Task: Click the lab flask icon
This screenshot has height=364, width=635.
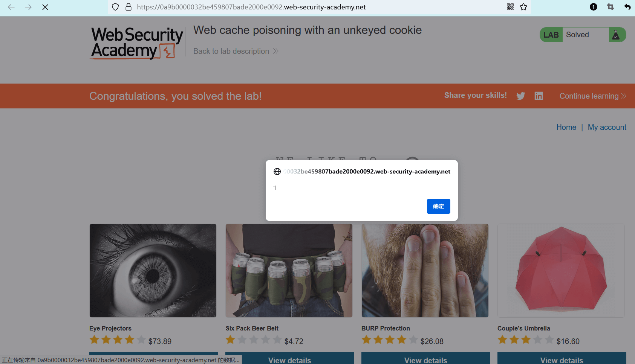Action: (x=616, y=35)
